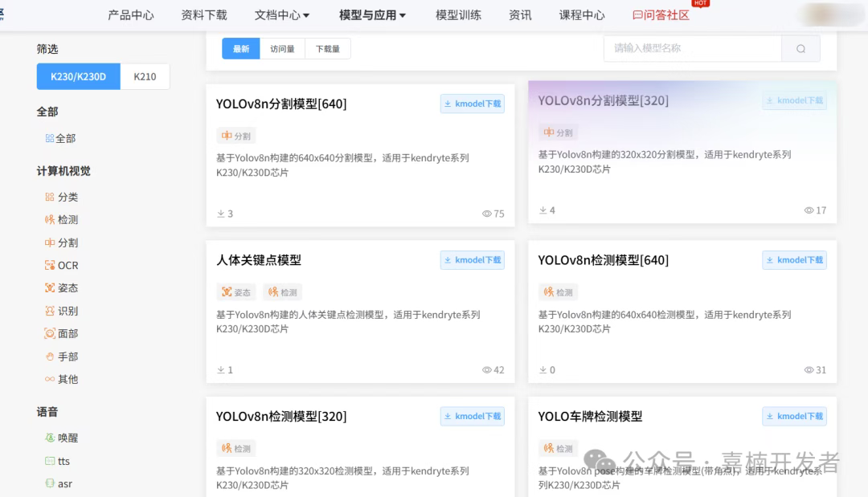Click 检测 tag on 人体关键点模型 card
Screen dimensions: 868x497
coord(282,292)
